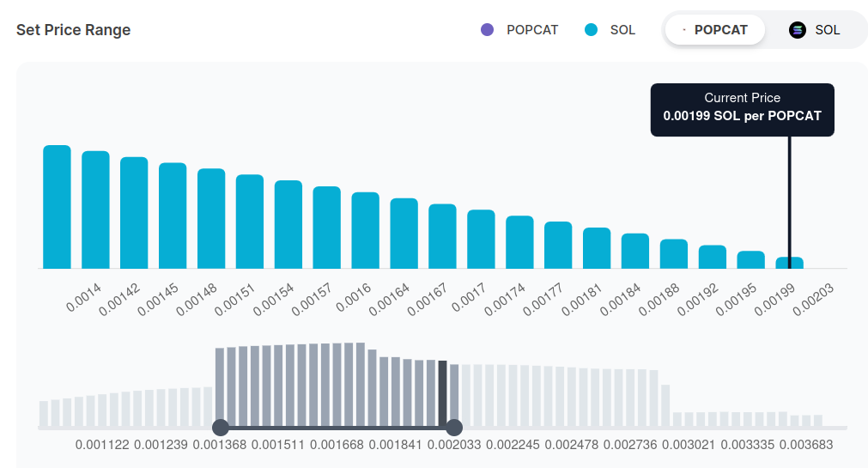Click the purple POPCAT legend dot
This screenshot has width=868, height=468.
[x=488, y=30]
